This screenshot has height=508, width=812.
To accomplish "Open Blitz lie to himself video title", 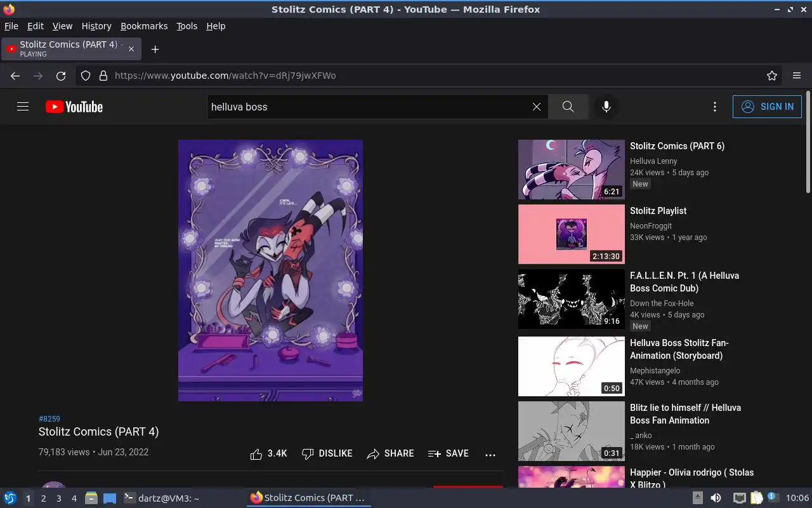I will click(685, 414).
